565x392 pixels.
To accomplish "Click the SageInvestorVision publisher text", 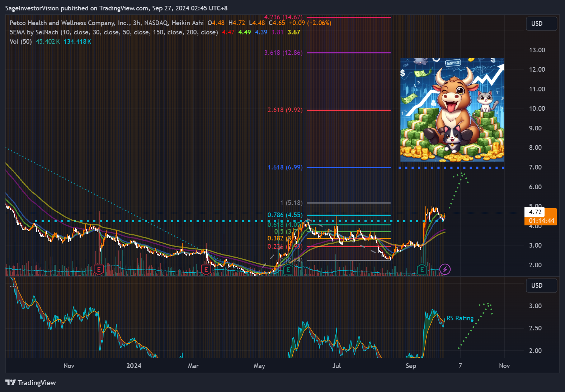I will [32, 8].
